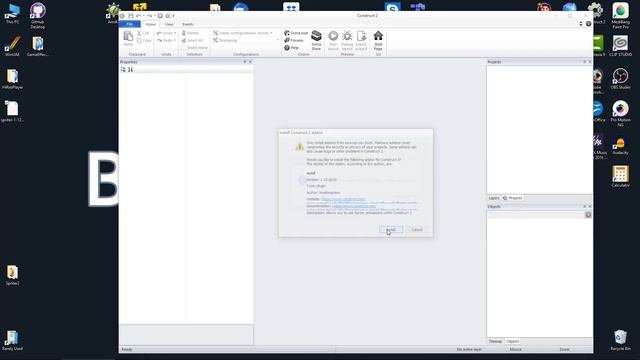Click the Categorized sort icon in the Properties panel
Image resolution: width=640 pixels, height=360 pixels.
(x=123, y=69)
